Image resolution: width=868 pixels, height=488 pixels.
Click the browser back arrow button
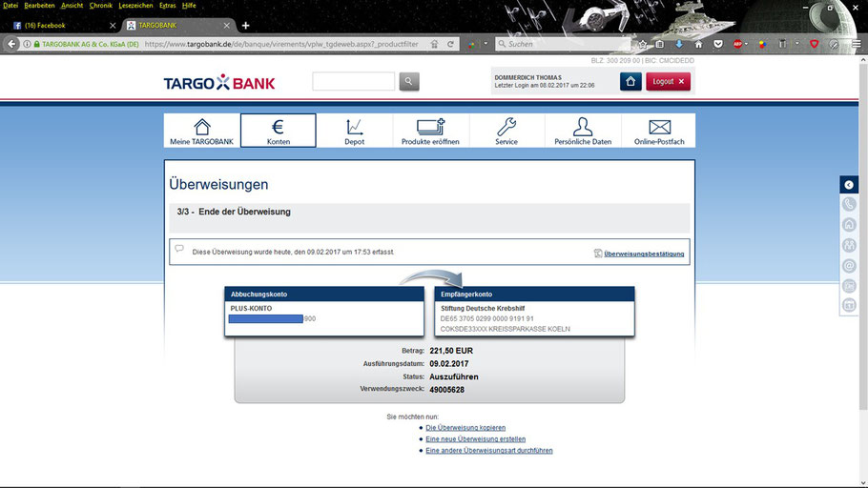coord(11,44)
